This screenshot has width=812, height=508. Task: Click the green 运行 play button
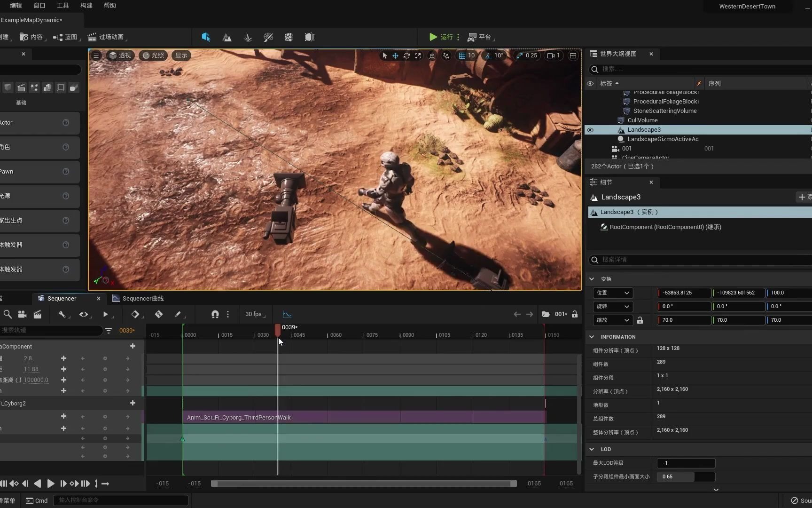[x=441, y=37]
